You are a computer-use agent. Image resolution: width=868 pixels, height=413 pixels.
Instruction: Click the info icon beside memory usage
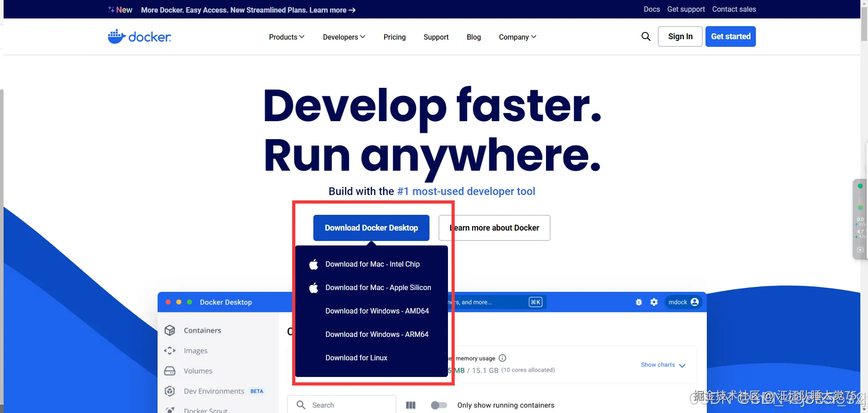[502, 358]
